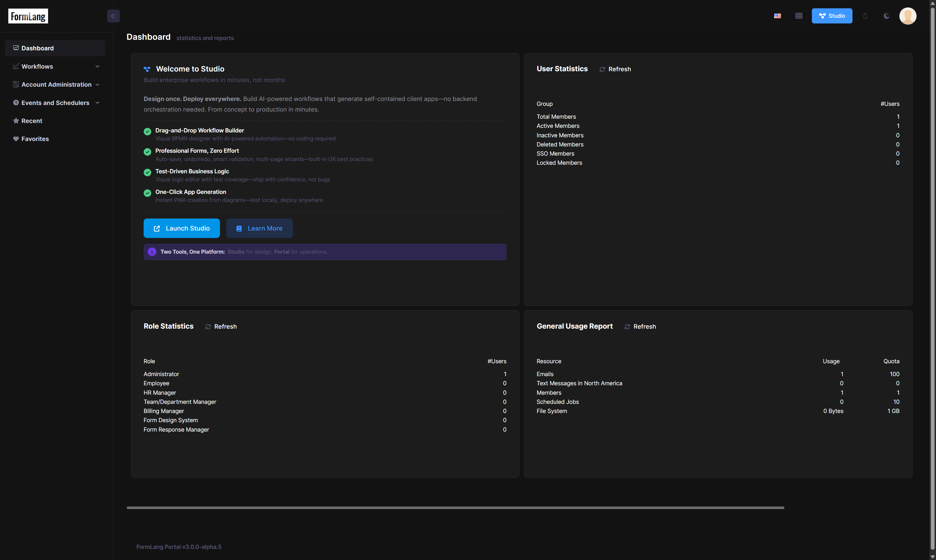The image size is (936, 560).
Task: Open notifications bell icon
Action: [865, 16]
